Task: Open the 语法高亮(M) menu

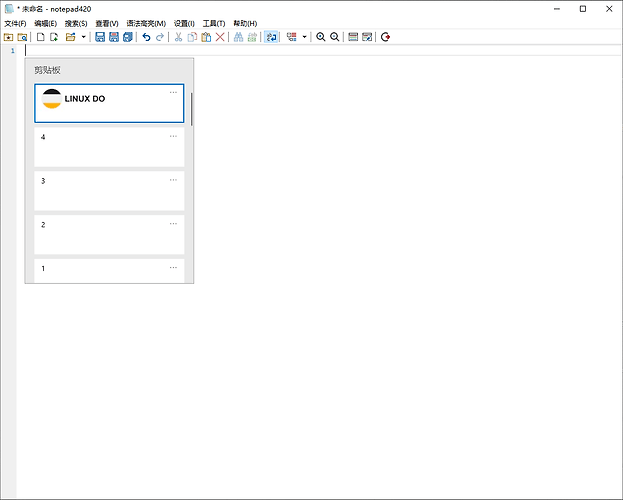Action: coord(146,23)
